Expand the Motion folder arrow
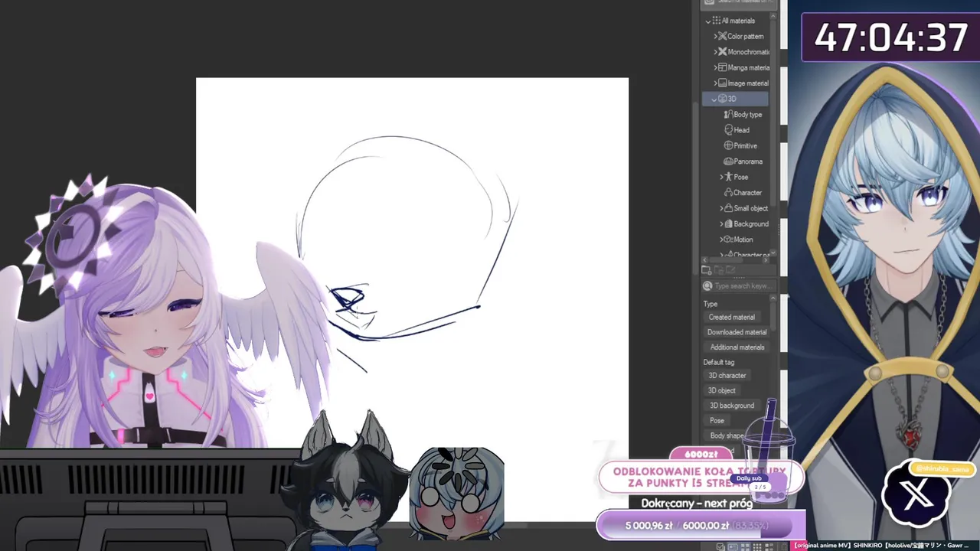Image resolution: width=980 pixels, height=551 pixels. tap(722, 240)
